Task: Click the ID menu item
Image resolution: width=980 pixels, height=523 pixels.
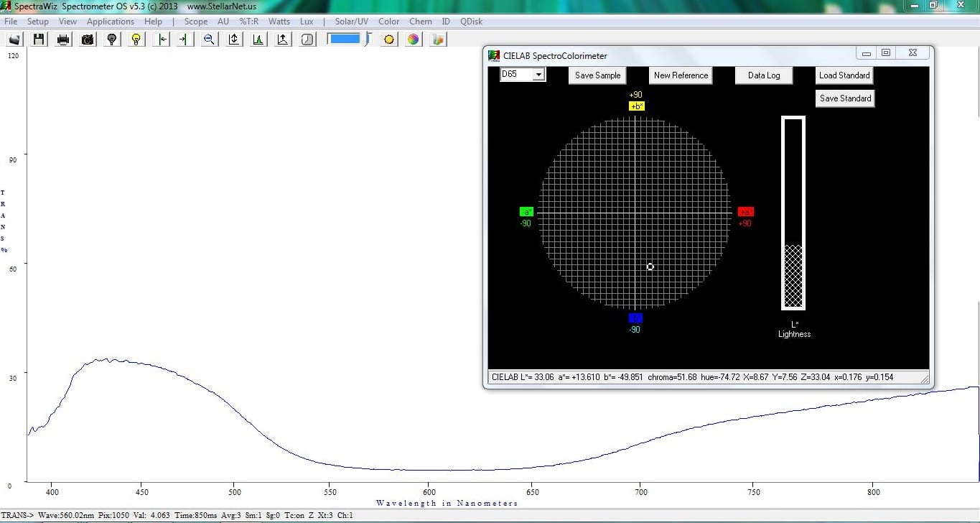Action: tap(446, 22)
